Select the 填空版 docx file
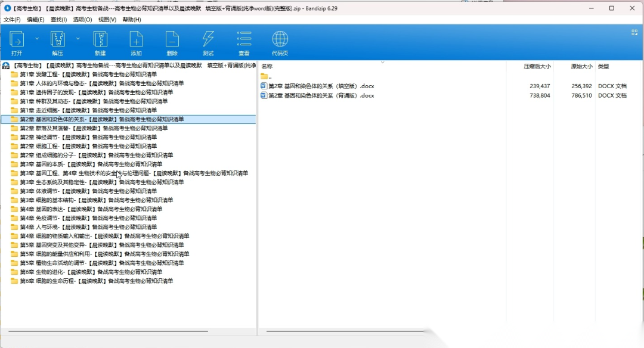Screen dimensions: 644x348 pos(321,86)
